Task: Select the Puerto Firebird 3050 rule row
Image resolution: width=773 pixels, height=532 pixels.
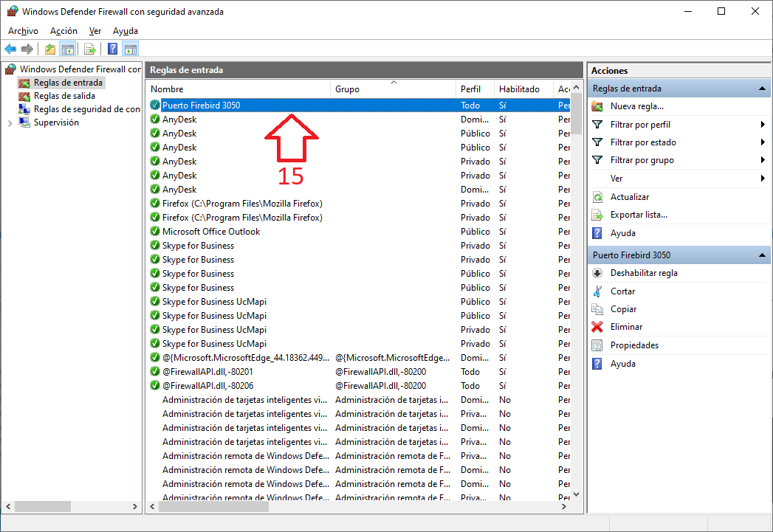Action: point(359,106)
